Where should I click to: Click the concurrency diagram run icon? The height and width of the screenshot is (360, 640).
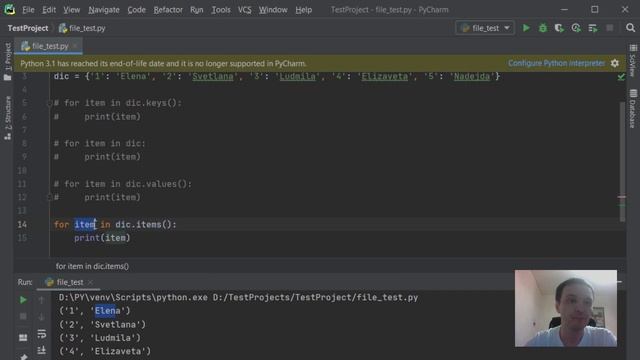pyautogui.click(x=593, y=28)
